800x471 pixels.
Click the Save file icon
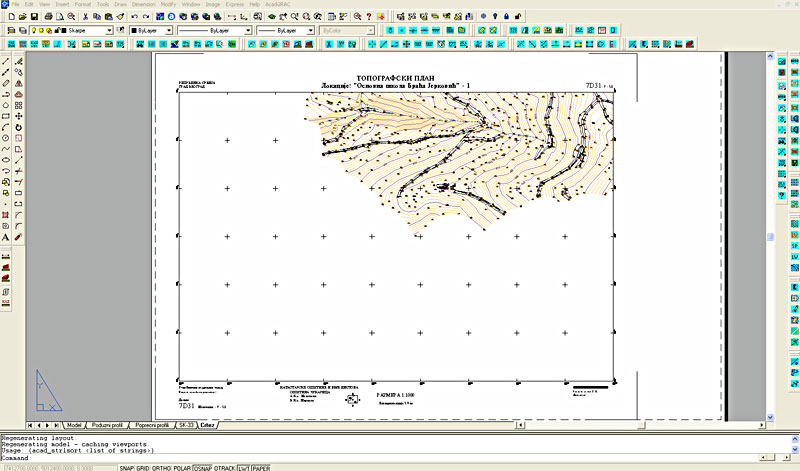35,17
